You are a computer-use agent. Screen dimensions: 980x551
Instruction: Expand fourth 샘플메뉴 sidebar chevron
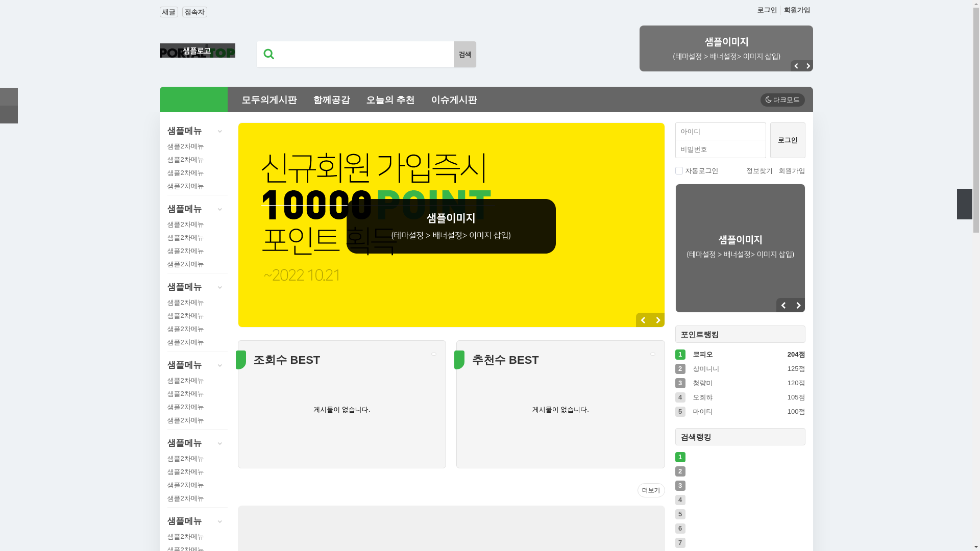pyautogui.click(x=220, y=366)
